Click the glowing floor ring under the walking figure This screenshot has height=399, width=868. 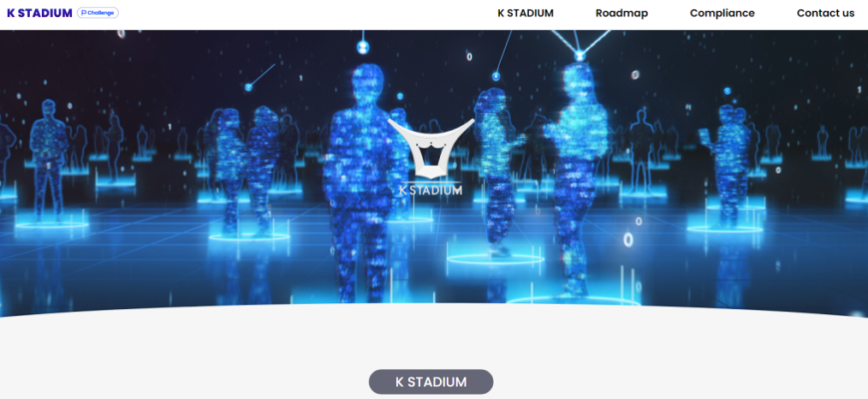click(496, 259)
